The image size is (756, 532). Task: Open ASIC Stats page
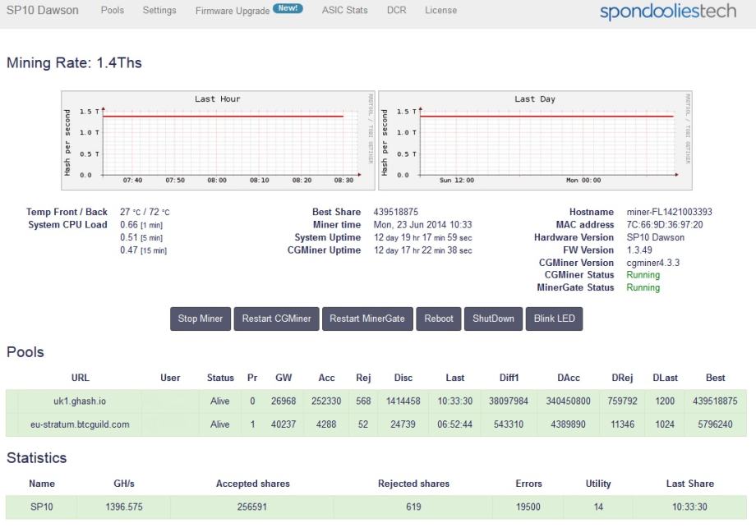[x=344, y=11]
